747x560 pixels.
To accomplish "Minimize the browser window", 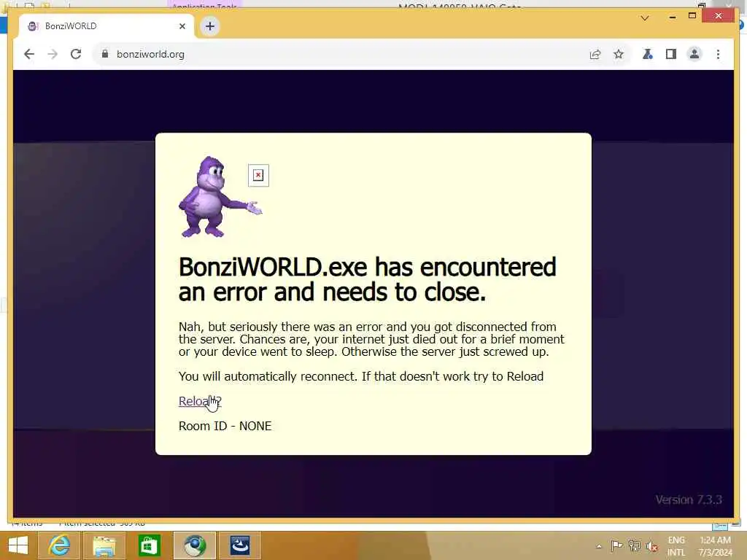I will (x=672, y=17).
